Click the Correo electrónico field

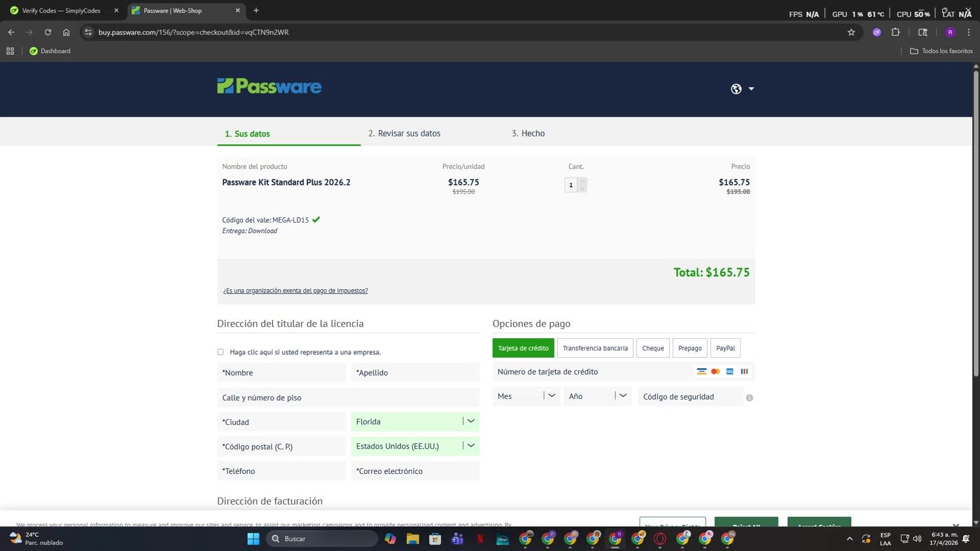pyautogui.click(x=416, y=471)
